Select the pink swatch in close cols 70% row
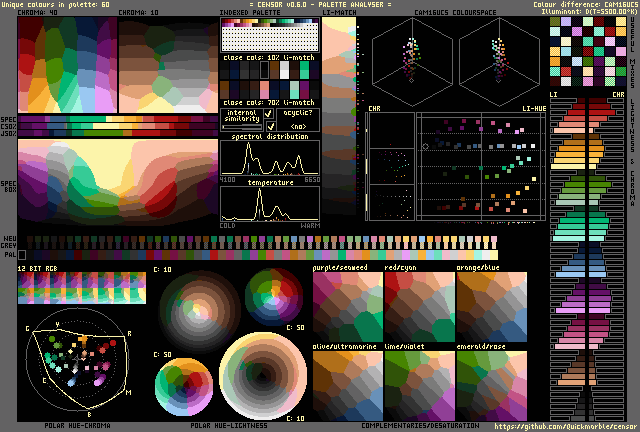Viewport: 640px width, 432px height. click(264, 89)
